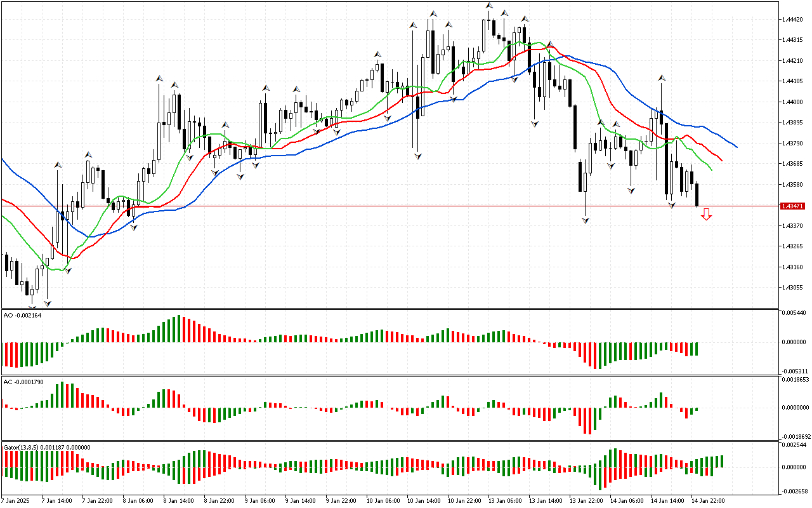This screenshot has height=508, width=812.
Task: Select the 1.43685 price axis level
Action: pos(794,164)
